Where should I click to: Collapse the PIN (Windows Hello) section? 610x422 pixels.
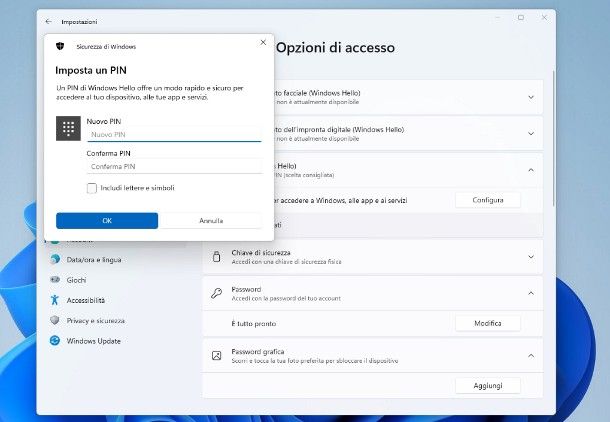(x=531, y=170)
